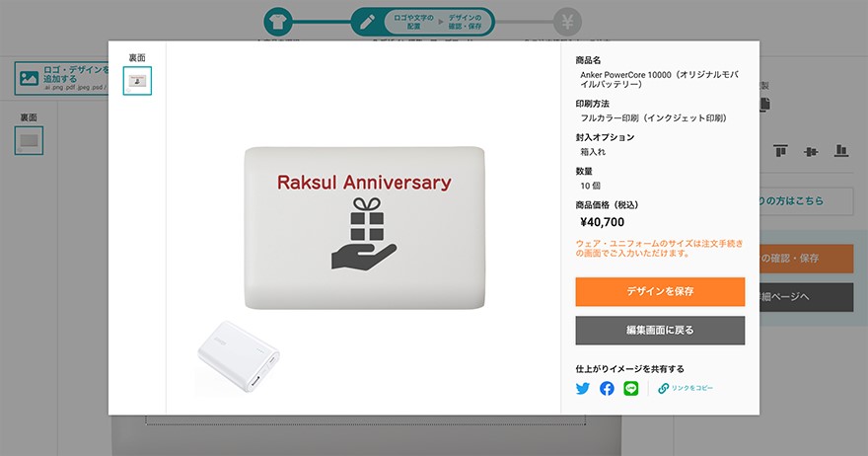Image resolution: width=868 pixels, height=456 pixels.
Task: Click the pencil edit step icon
Action: click(367, 22)
